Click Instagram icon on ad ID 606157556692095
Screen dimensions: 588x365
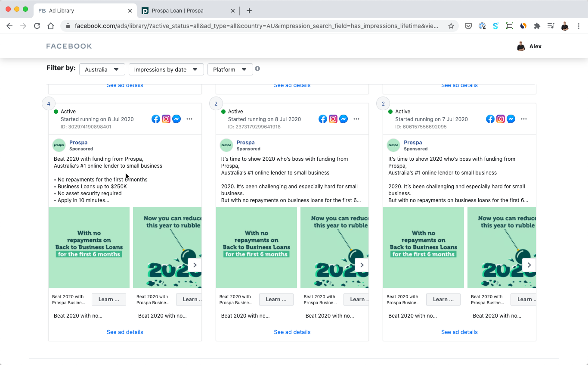(501, 119)
